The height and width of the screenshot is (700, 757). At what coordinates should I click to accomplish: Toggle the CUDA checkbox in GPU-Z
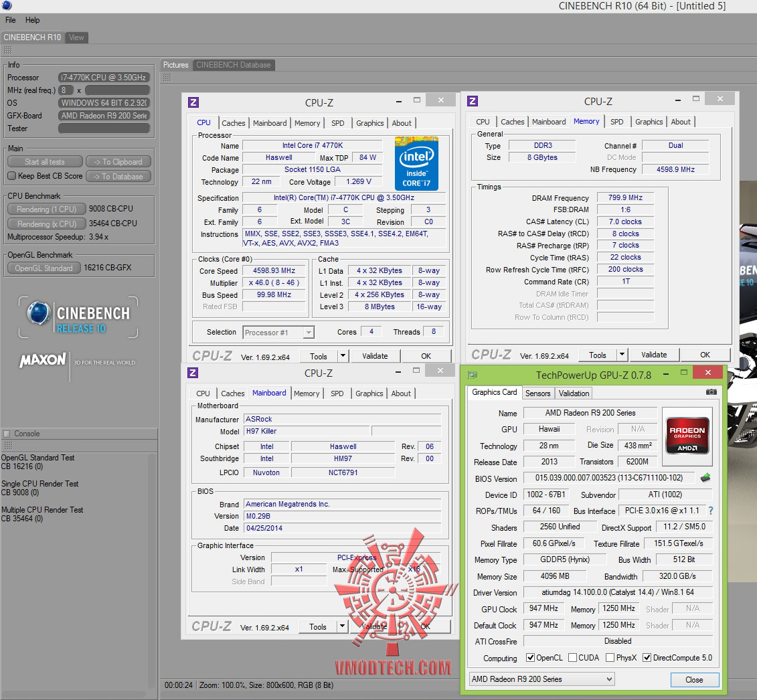point(572,658)
